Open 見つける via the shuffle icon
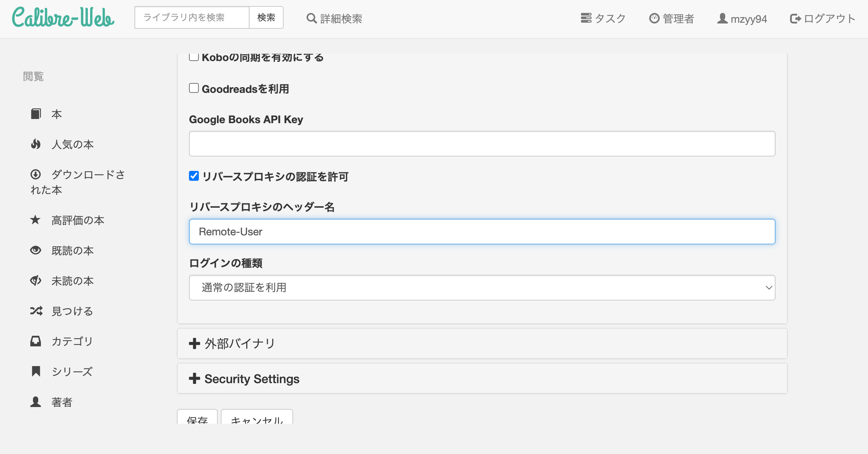Image resolution: width=868 pixels, height=454 pixels. 36,311
